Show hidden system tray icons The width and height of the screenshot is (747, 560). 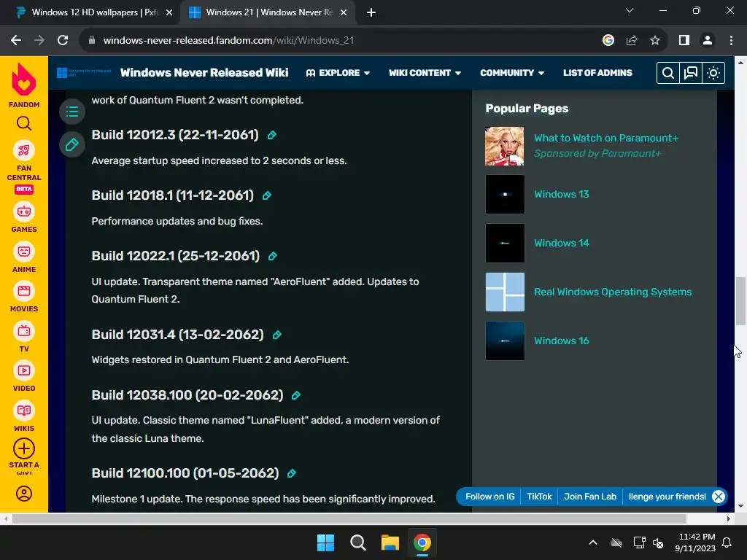tap(593, 542)
